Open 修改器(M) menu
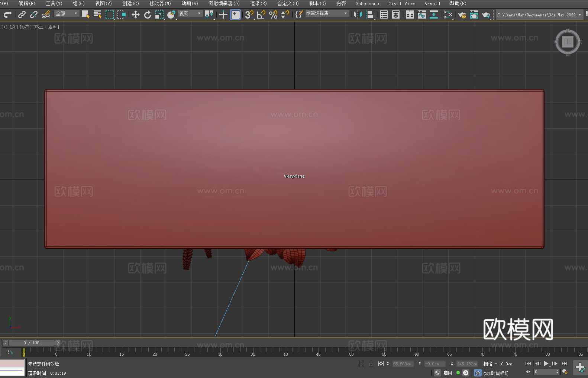 click(x=160, y=3)
